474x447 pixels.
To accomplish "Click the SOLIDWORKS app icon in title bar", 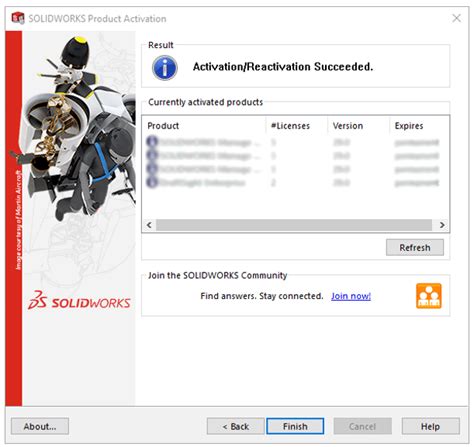I will pyautogui.click(x=18, y=18).
